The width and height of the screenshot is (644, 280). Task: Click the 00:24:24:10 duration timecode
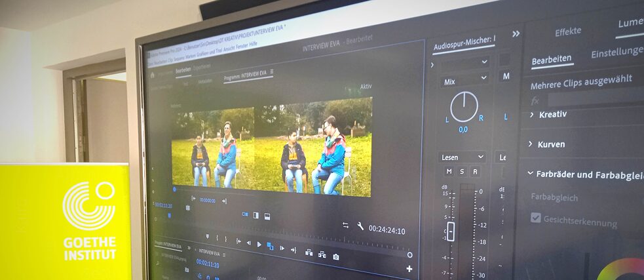pos(387,230)
